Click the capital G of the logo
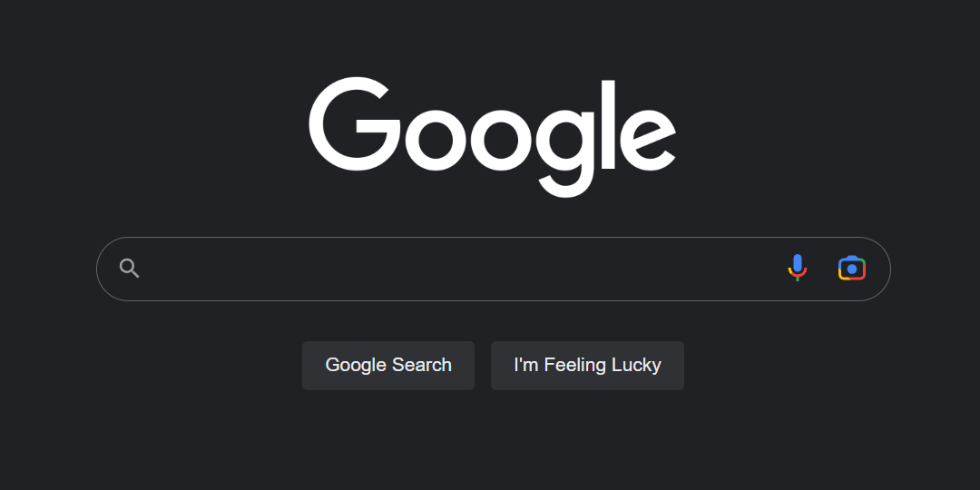 click(355, 123)
